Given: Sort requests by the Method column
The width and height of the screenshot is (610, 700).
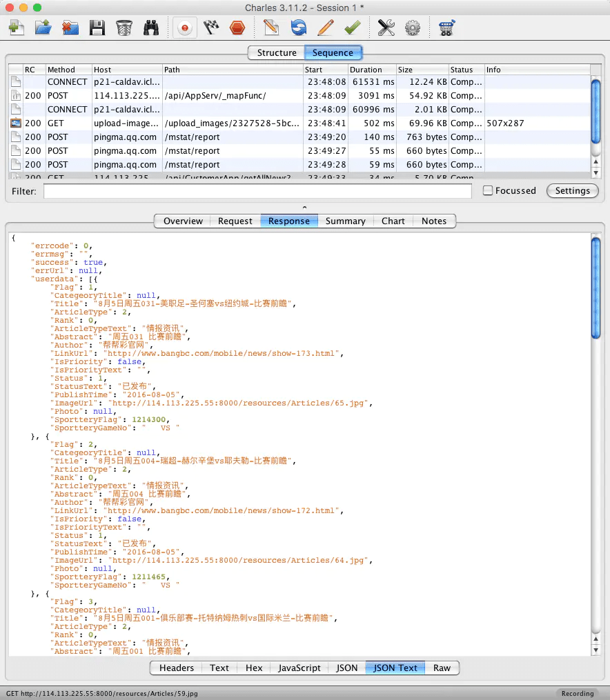Looking at the screenshot, I should 69,70.
